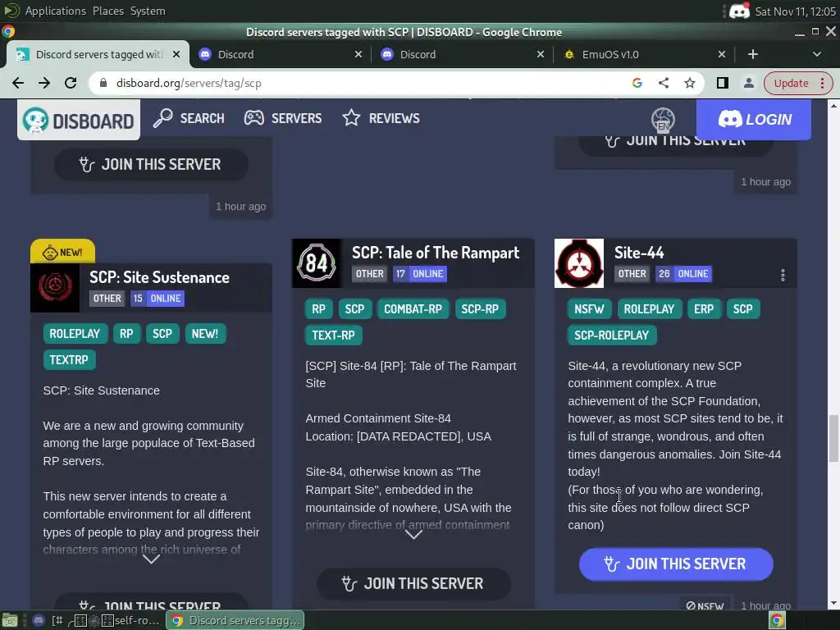Click the SCP: Tale of The Rampart server icon

317,263
